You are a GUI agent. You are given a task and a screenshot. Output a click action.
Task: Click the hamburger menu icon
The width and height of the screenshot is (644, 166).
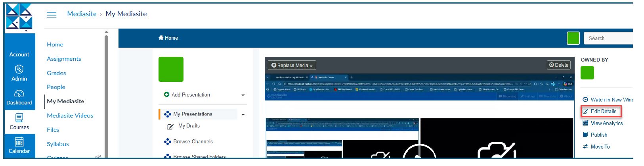(52, 15)
